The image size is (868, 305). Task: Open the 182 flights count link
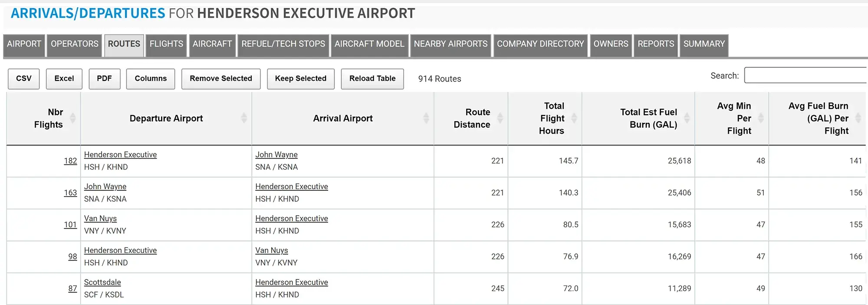(70, 161)
